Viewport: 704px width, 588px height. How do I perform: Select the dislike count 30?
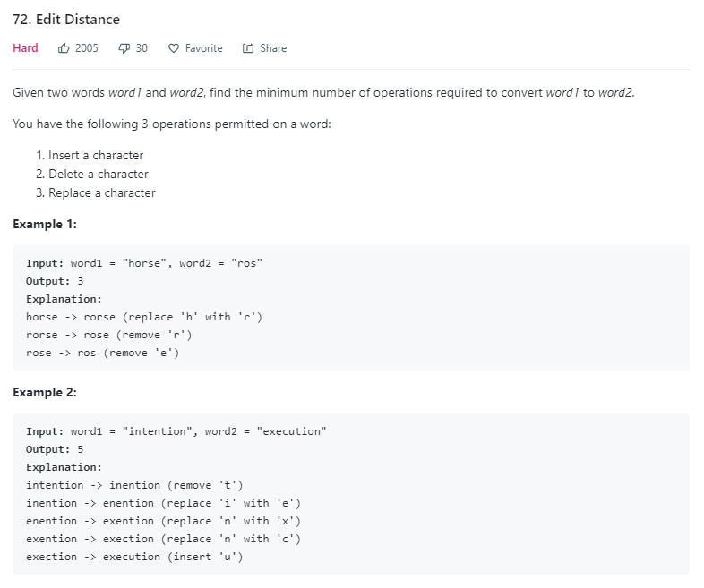142,48
